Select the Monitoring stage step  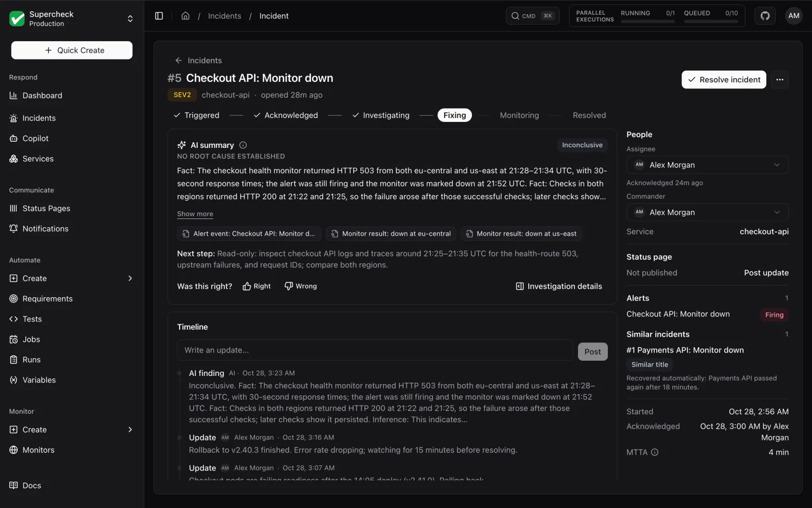pyautogui.click(x=519, y=115)
